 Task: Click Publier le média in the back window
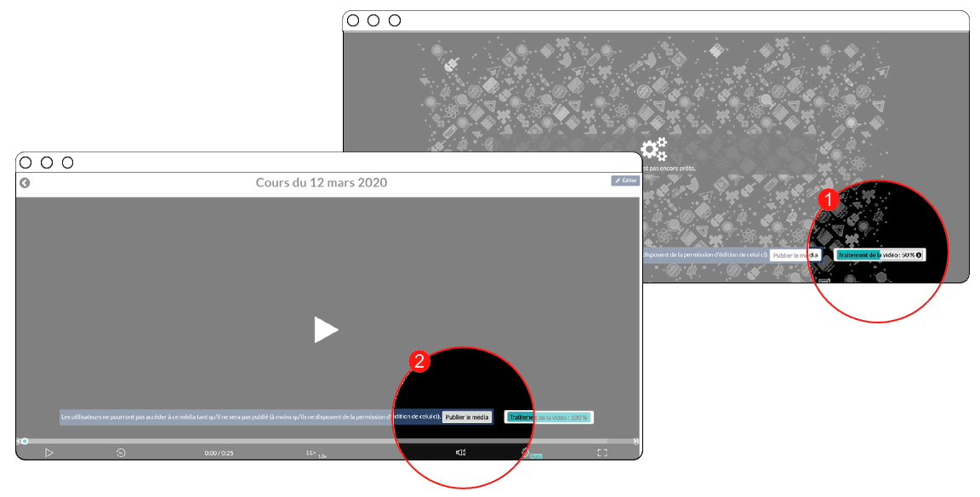click(795, 255)
